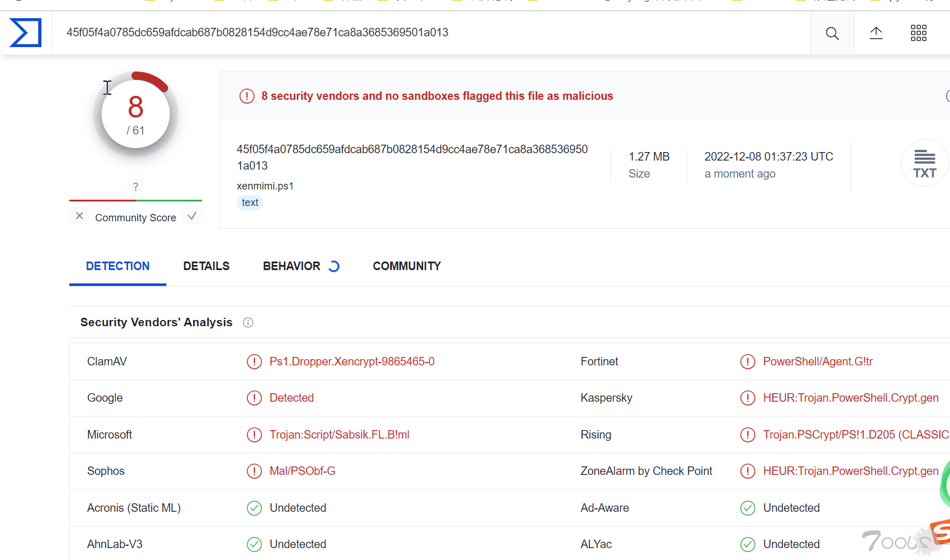This screenshot has height=560, width=950.
Task: Click Kaspersky 'HEUR:Trojan.PowerShell.Crypt.gen' result
Action: coord(851,398)
